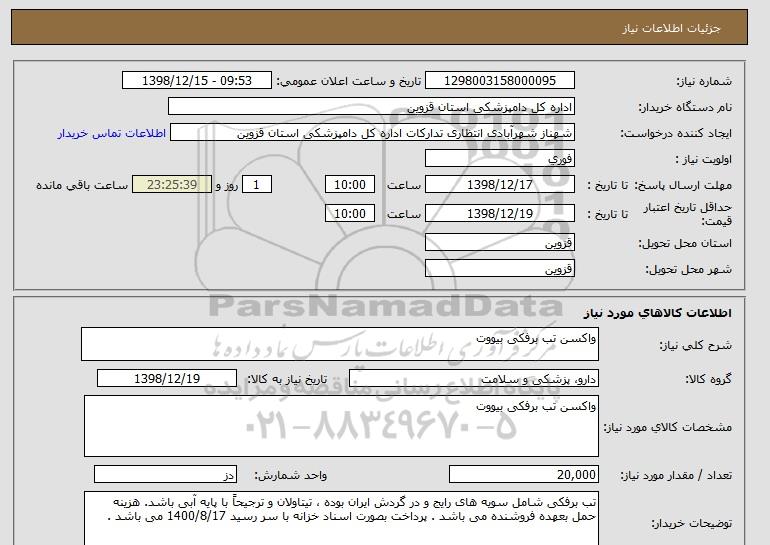This screenshot has width=770, height=545.
Task: Click the label توضیحات خریدار
Action: point(691,524)
